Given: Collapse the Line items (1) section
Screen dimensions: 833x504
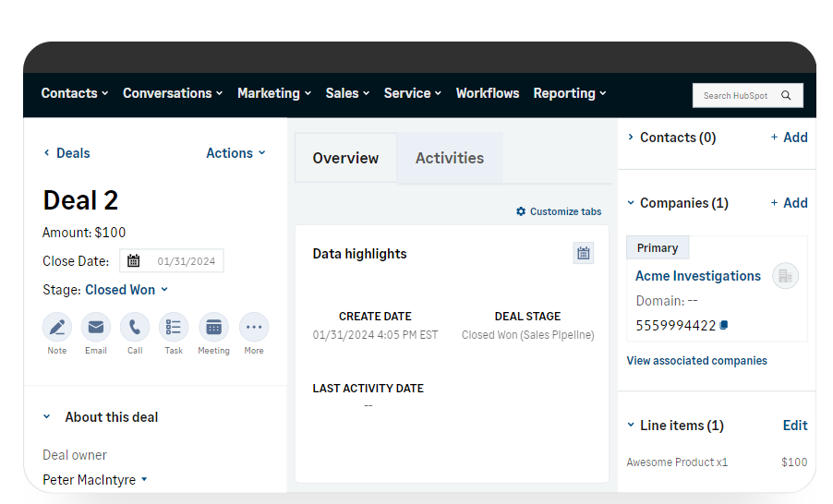Looking at the screenshot, I should pyautogui.click(x=631, y=426).
